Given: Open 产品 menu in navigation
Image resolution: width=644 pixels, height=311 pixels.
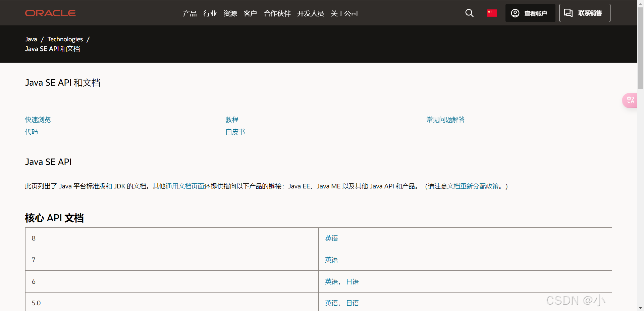Looking at the screenshot, I should tap(190, 13).
